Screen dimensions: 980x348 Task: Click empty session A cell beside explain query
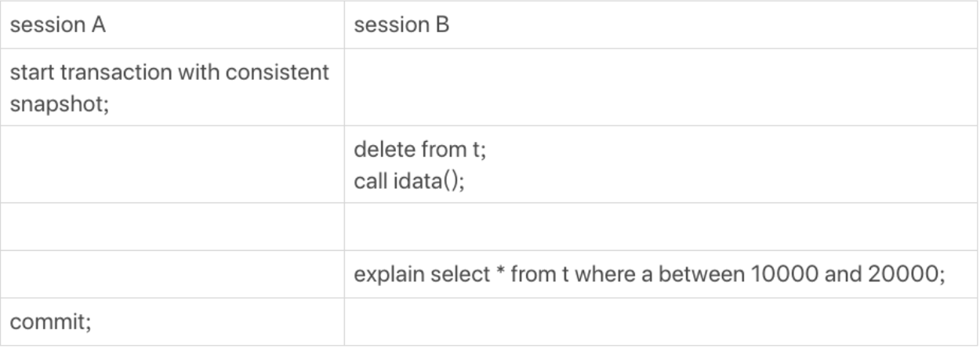pyautogui.click(x=172, y=274)
